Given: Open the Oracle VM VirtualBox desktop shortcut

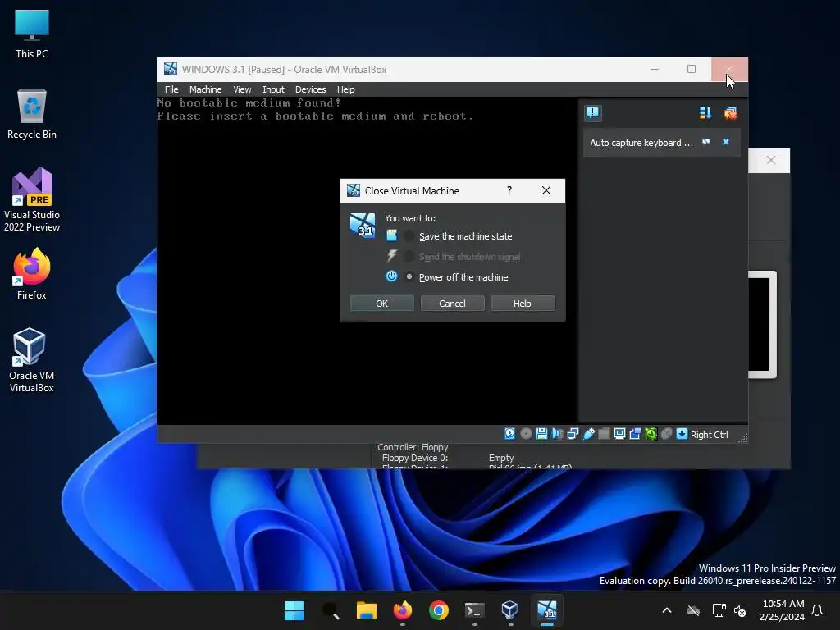Looking at the screenshot, I should (32, 360).
